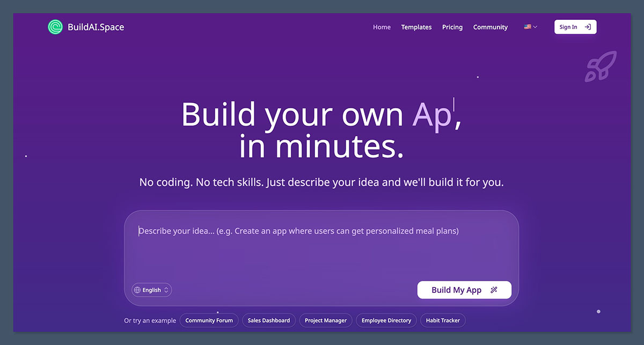Click the magic wand icon on Build My App

coord(494,290)
